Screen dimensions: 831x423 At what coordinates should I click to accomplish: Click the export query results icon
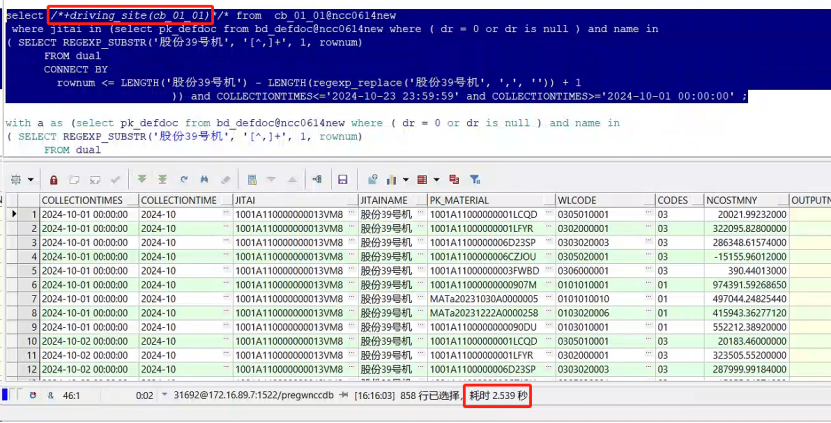pos(373,180)
